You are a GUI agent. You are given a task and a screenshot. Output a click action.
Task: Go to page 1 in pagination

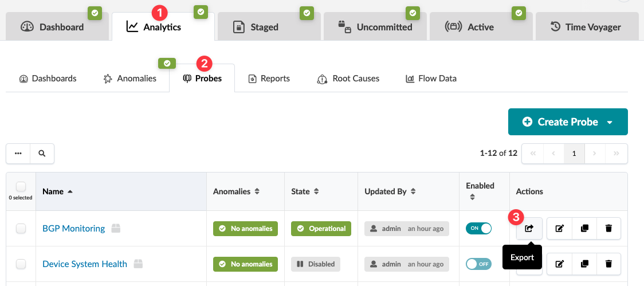click(x=574, y=154)
